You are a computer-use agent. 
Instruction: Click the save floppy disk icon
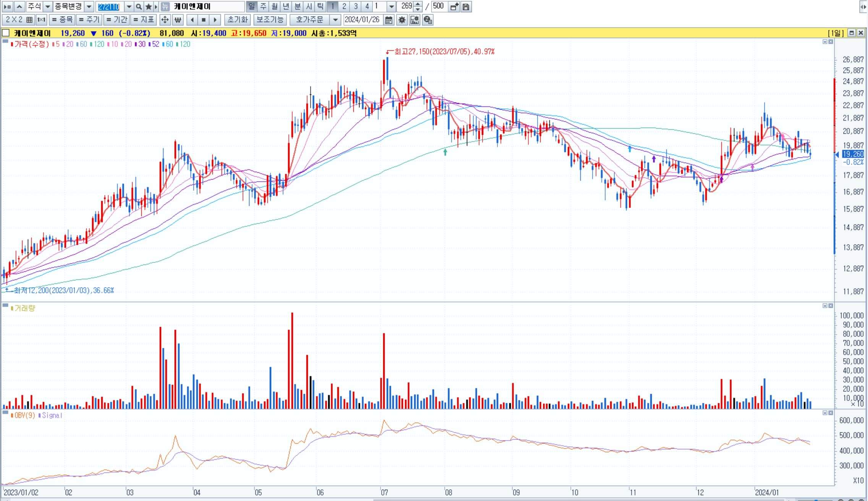(466, 6)
